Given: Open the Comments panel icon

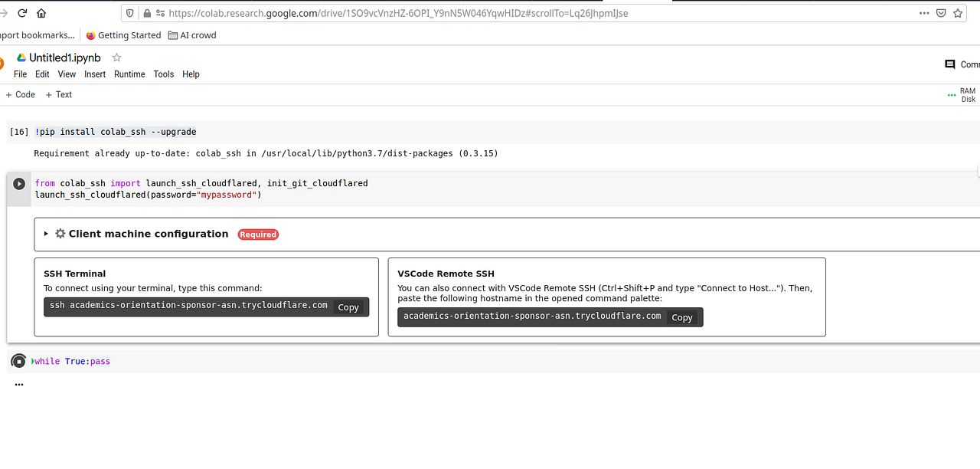Looking at the screenshot, I should tap(950, 64).
